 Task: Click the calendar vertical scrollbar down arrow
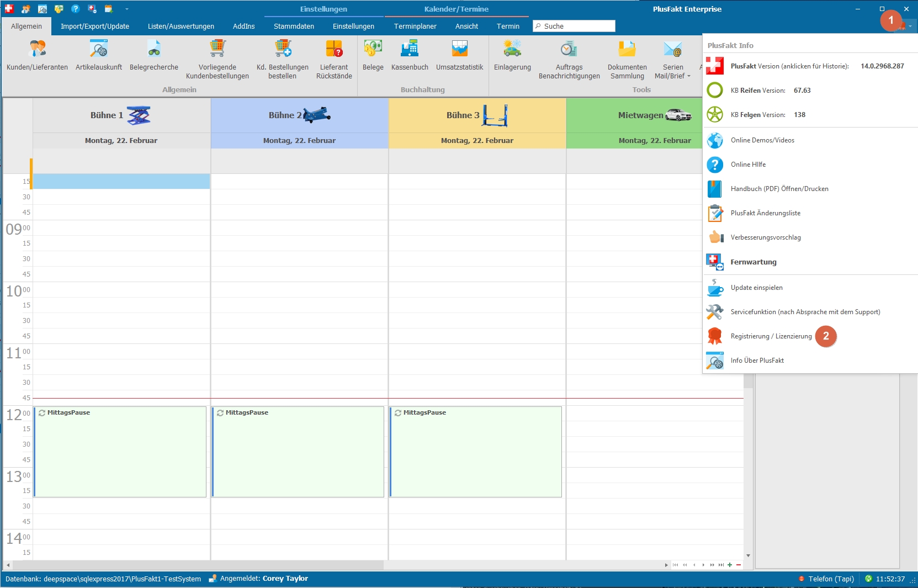(x=748, y=556)
